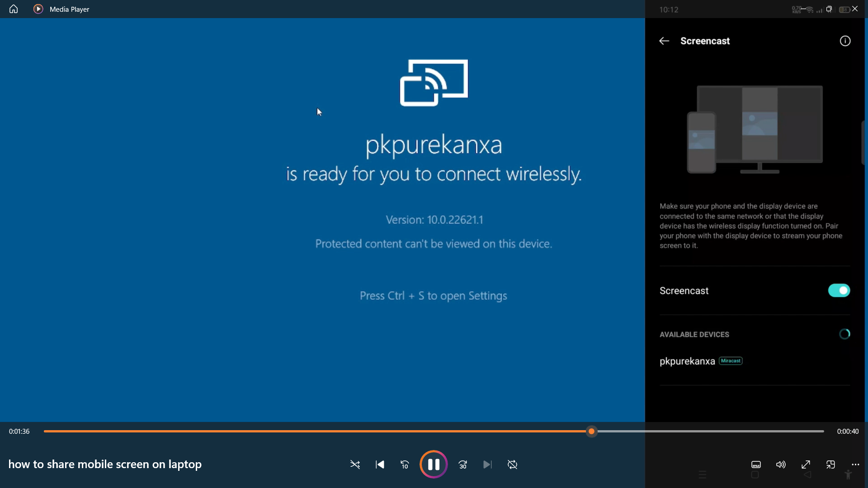
Task: Skip forward 30 seconds
Action: point(462,465)
